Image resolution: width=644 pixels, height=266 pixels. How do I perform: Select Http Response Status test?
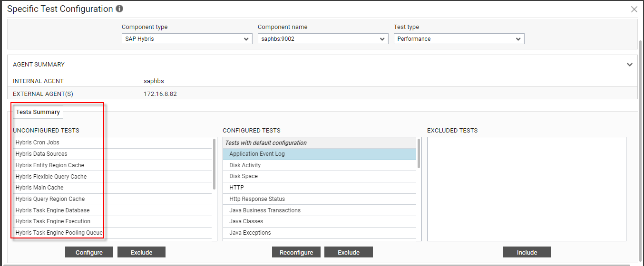(320, 199)
